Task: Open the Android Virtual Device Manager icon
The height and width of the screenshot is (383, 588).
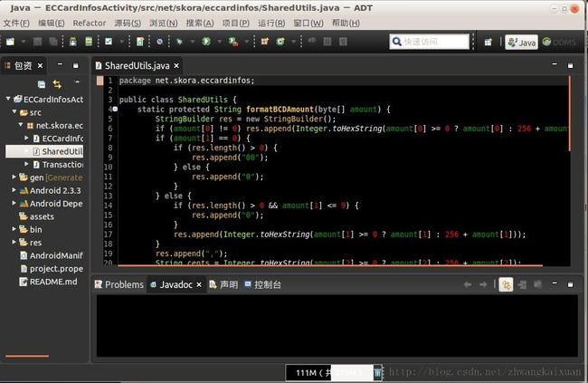Action: click(x=89, y=42)
